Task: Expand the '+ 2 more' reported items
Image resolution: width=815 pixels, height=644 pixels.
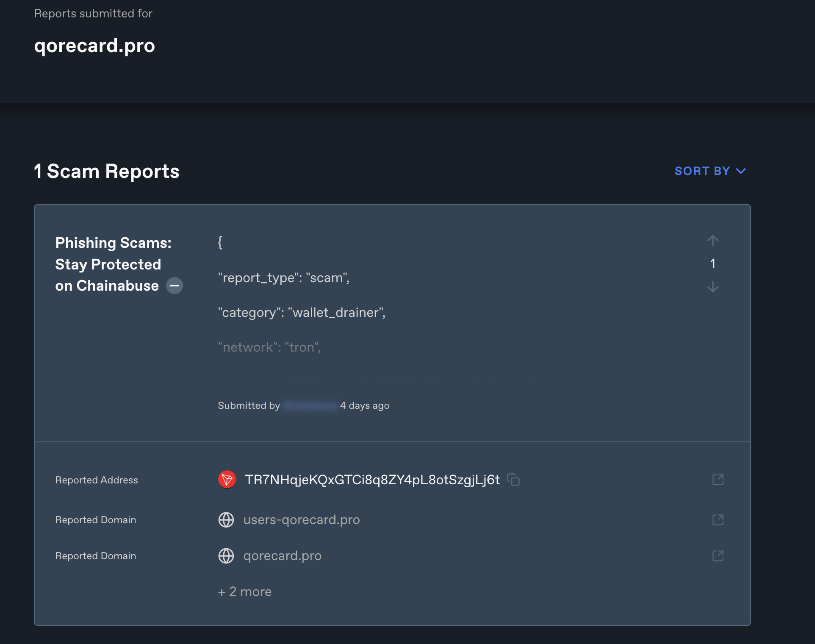Action: coord(245,592)
